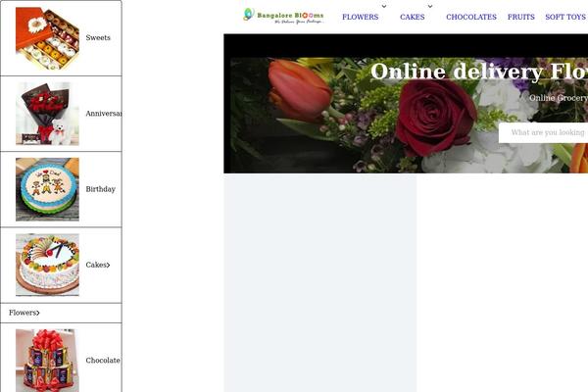Viewport: 588px width, 392px height.
Task: Open the CAKES menu
Action: pos(413,17)
